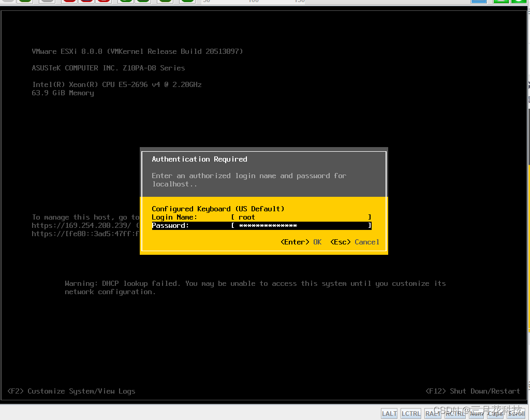Click the Login Name field containing root
The image size is (530, 420).
click(x=301, y=217)
